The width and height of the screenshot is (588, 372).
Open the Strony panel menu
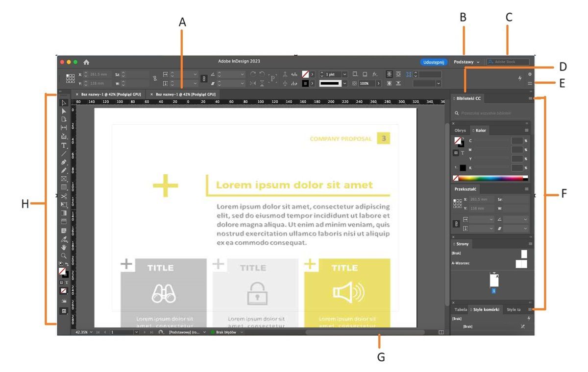click(x=530, y=244)
